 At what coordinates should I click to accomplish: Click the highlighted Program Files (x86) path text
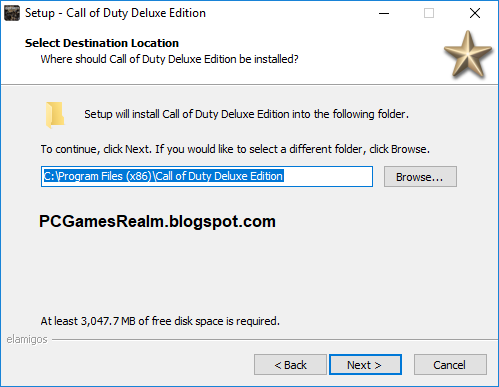(164, 176)
